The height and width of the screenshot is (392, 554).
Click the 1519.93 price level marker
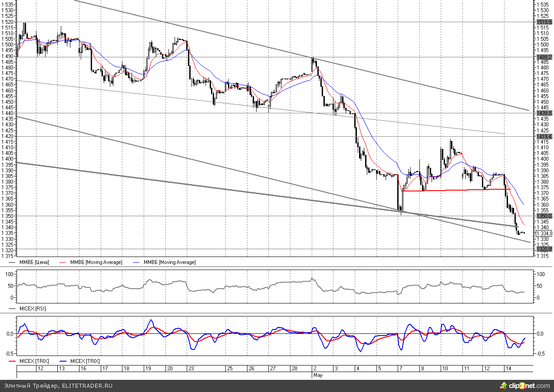tap(544, 22)
